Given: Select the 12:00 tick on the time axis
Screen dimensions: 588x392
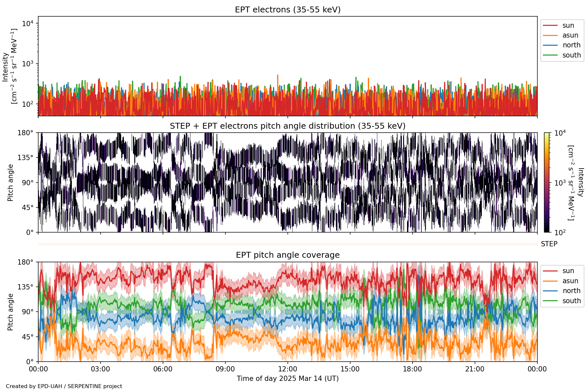Looking at the screenshot, I should [287, 369].
